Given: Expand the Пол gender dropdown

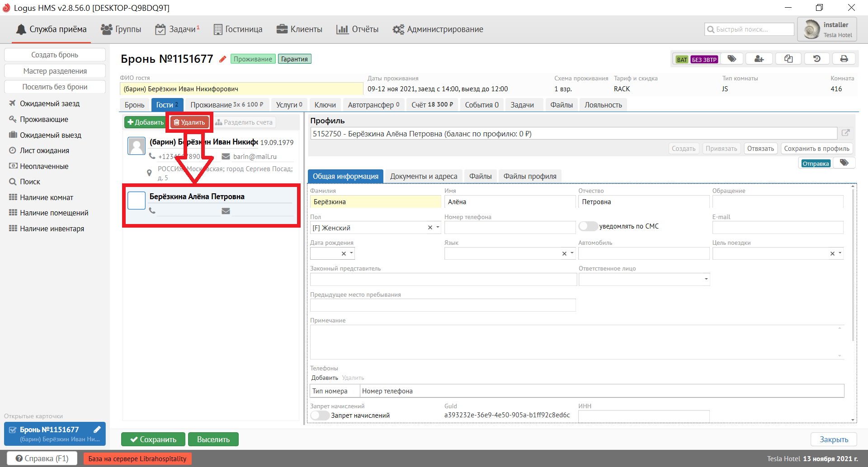Looking at the screenshot, I should [438, 228].
